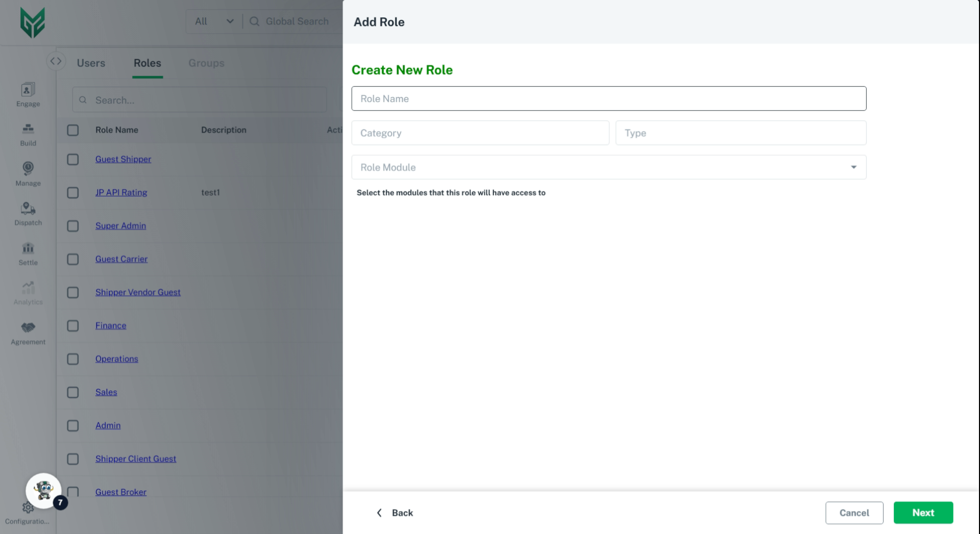Open the Finance role link

(x=111, y=326)
